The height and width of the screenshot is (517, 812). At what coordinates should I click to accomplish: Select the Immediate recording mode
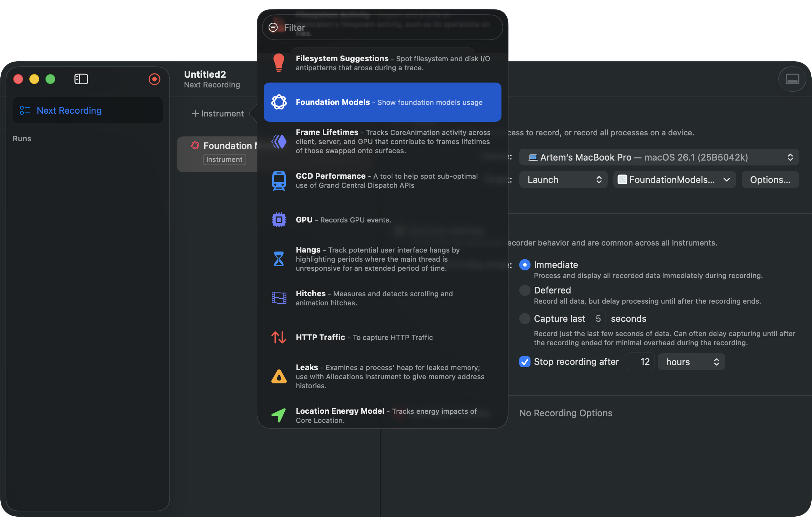pos(525,265)
